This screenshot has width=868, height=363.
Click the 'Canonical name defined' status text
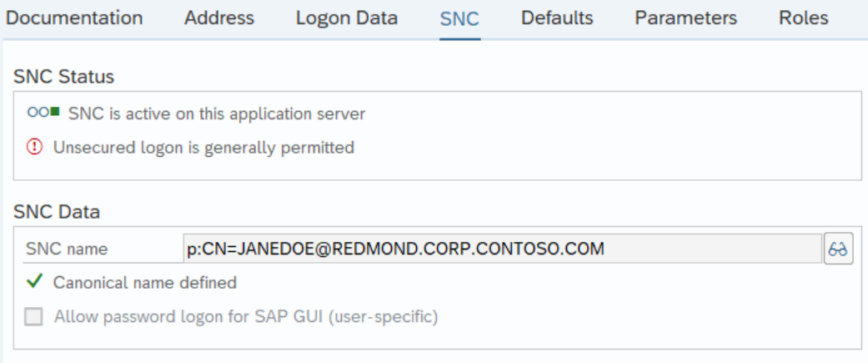click(x=145, y=283)
